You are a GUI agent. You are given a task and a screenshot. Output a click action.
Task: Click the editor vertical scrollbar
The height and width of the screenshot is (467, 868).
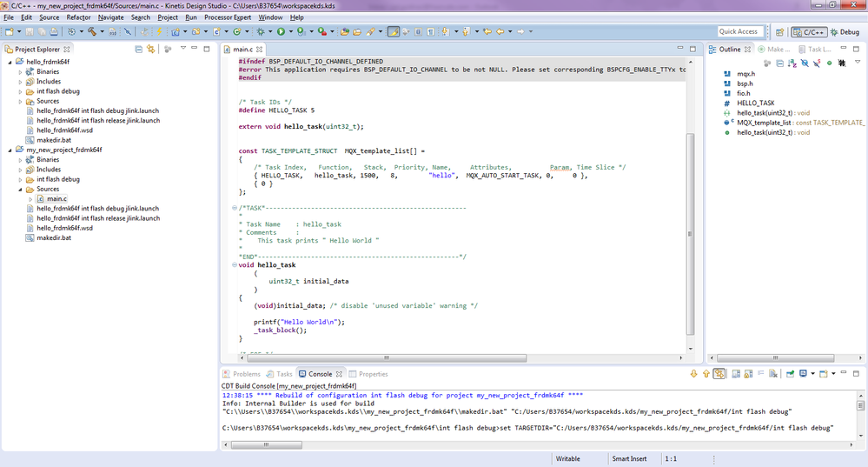coord(690,234)
